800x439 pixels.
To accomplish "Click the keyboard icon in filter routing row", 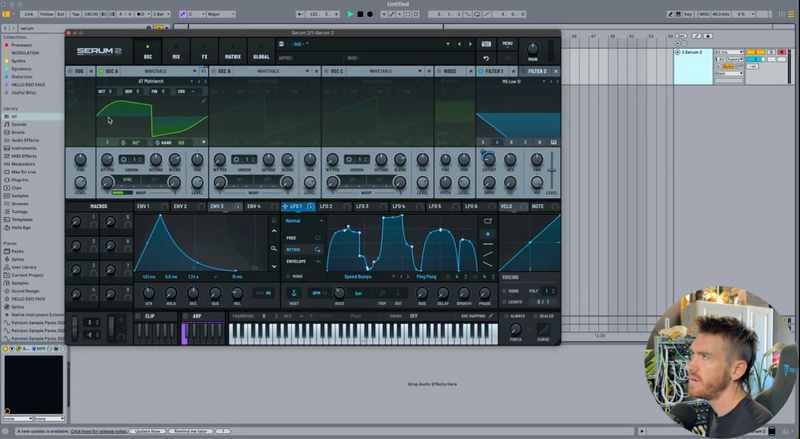I will click(554, 142).
